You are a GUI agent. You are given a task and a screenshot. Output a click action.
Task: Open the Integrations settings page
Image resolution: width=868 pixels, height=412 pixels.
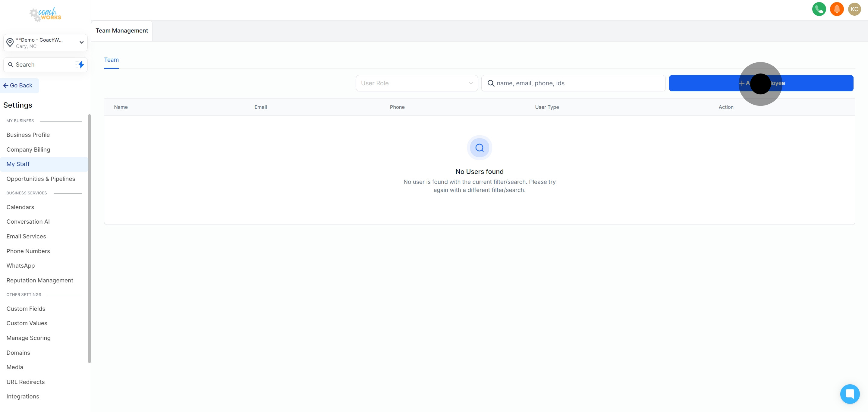23,397
